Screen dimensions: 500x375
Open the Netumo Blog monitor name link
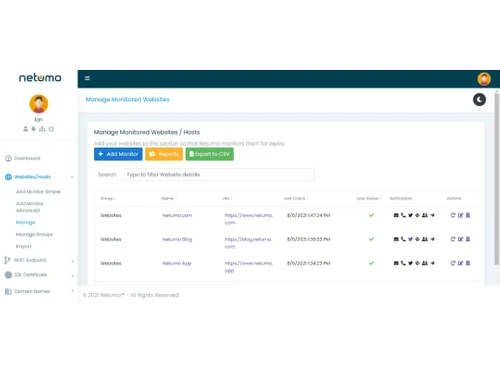177,239
